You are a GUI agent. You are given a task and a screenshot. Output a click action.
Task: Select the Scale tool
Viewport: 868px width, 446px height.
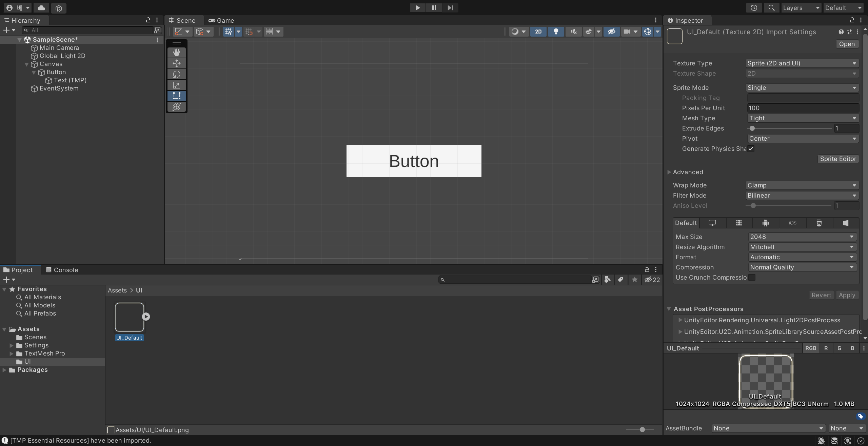coord(176,85)
